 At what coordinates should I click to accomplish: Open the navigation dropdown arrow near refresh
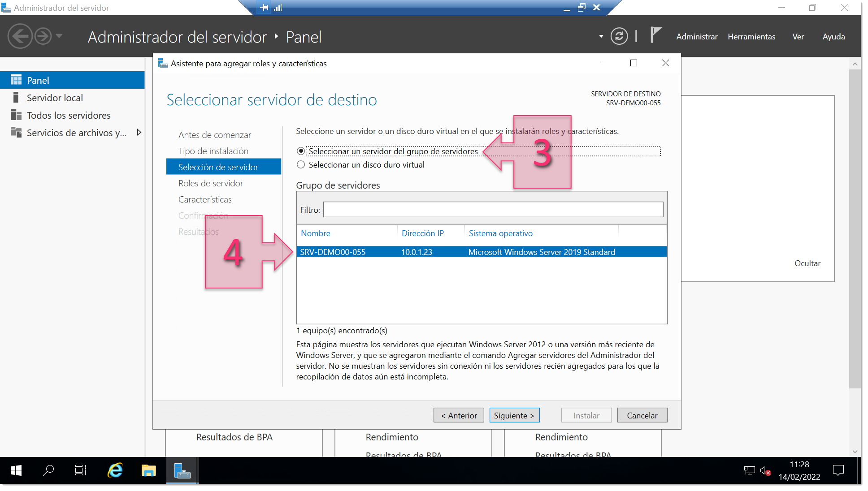pyautogui.click(x=600, y=37)
